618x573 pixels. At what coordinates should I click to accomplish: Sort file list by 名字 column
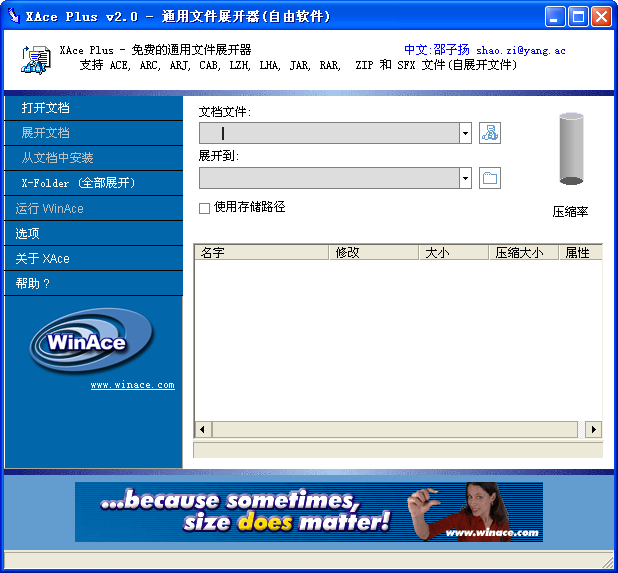(x=260, y=253)
